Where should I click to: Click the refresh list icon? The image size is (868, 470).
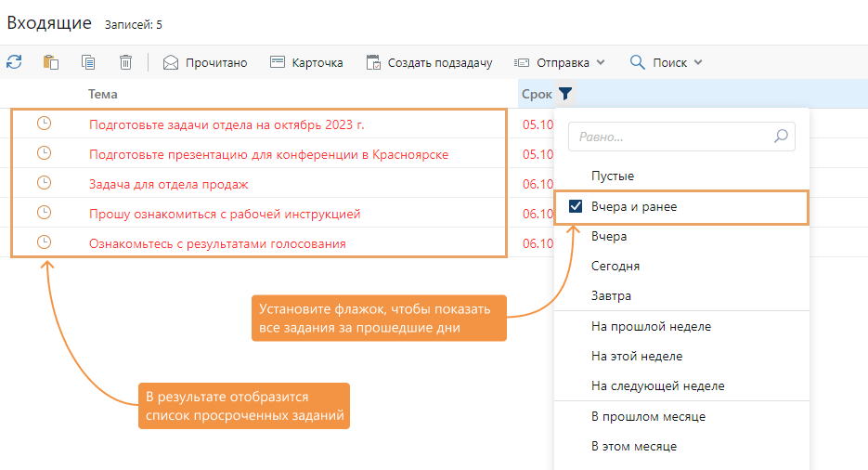coord(14,62)
